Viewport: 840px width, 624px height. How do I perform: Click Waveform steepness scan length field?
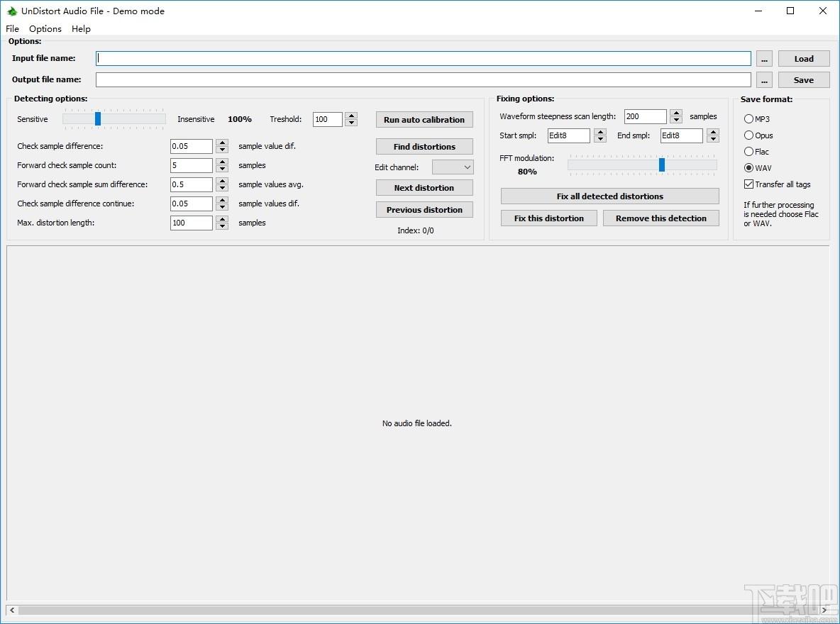(645, 116)
